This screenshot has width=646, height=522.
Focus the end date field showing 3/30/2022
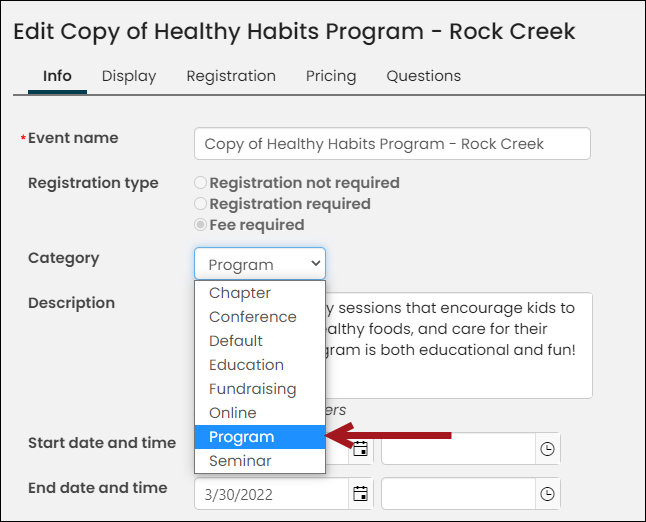click(272, 494)
